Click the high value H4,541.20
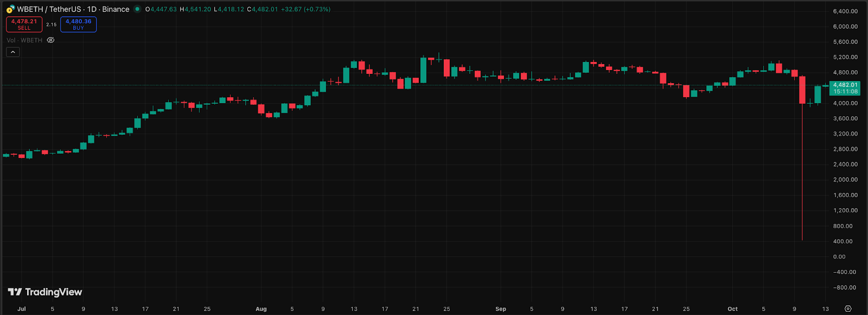868x315 pixels. click(195, 9)
